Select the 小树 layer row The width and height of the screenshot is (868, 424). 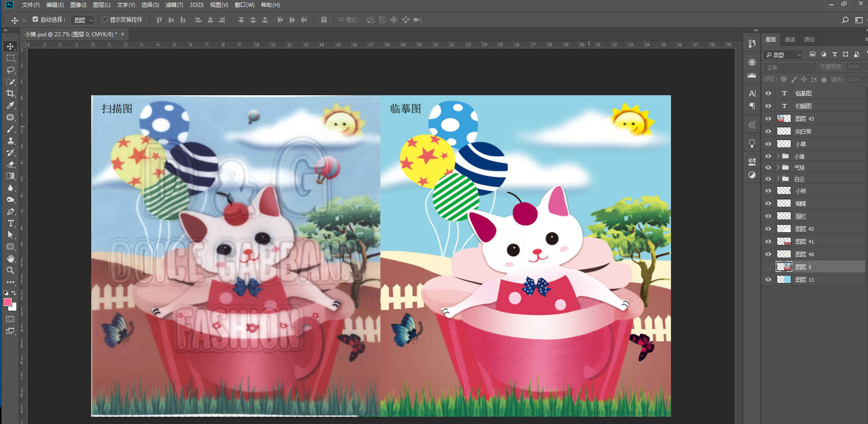click(814, 191)
